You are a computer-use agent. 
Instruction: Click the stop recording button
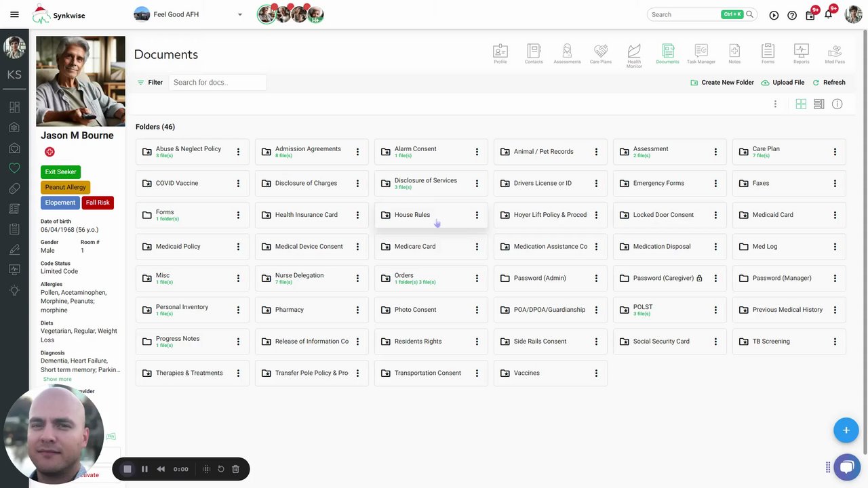coord(127,469)
